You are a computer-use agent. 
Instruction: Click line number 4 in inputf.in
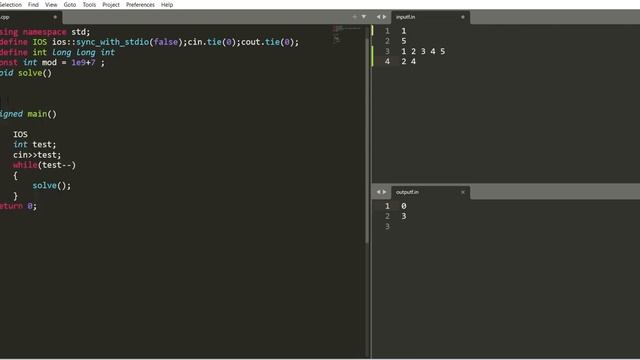coord(387,62)
